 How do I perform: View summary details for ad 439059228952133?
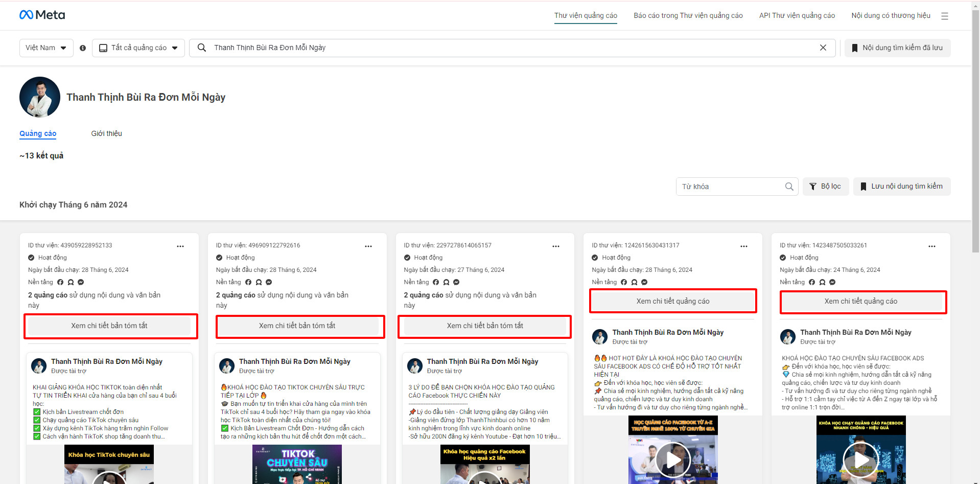click(x=109, y=326)
